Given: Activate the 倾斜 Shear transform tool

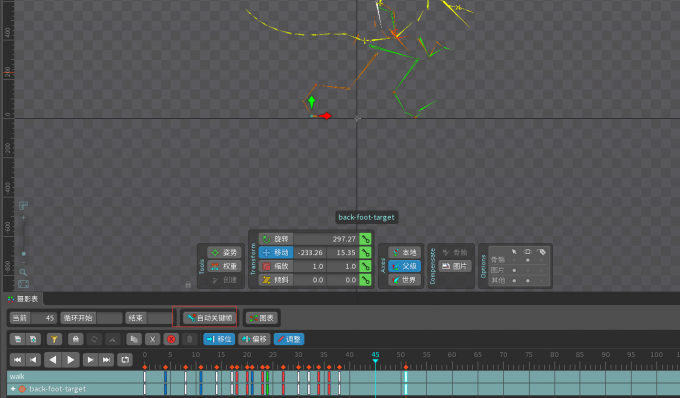Looking at the screenshot, I should (276, 280).
